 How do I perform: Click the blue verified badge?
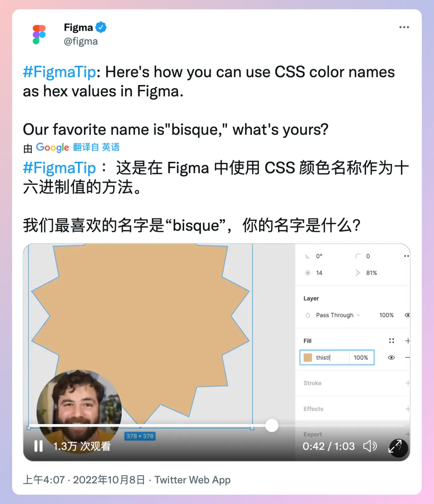(x=101, y=27)
